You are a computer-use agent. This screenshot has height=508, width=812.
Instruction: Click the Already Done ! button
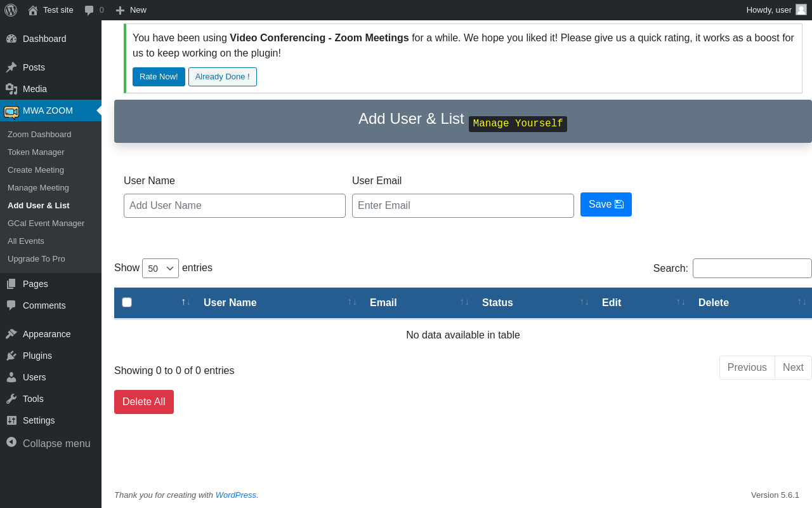point(223,77)
